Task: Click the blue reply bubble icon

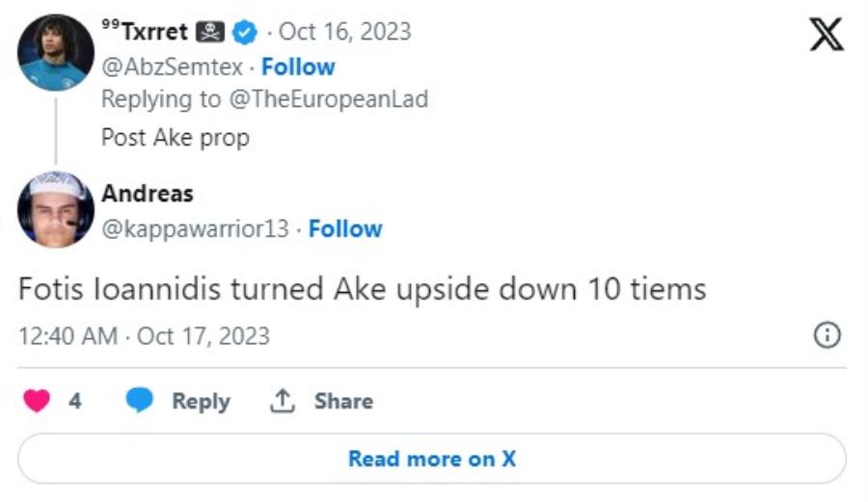Action: click(141, 401)
